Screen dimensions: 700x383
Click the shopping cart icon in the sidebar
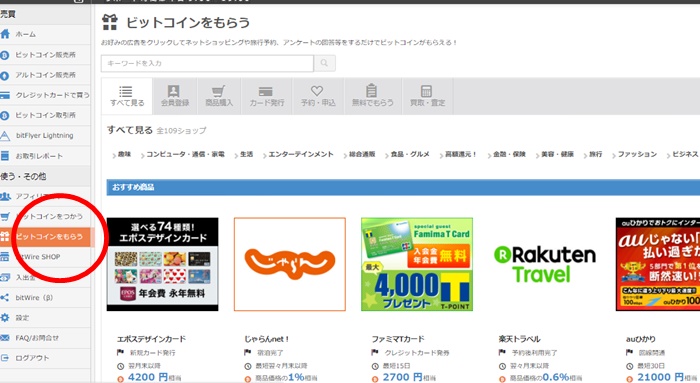click(x=5, y=216)
